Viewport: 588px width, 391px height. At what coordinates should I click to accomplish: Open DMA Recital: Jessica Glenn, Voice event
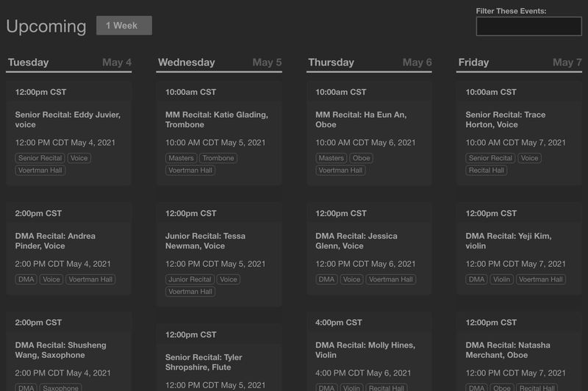[x=356, y=241]
